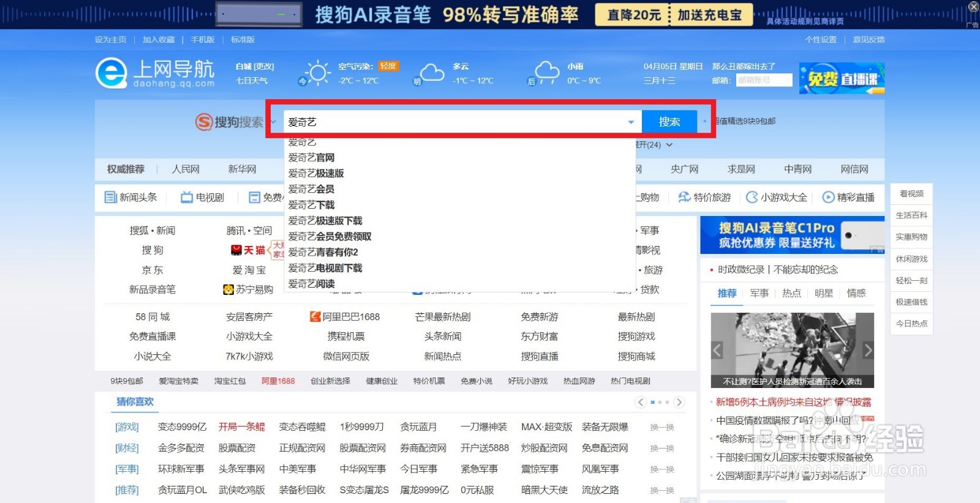Click today's sunny weather icon
This screenshot has height=503, width=980.
(318, 73)
